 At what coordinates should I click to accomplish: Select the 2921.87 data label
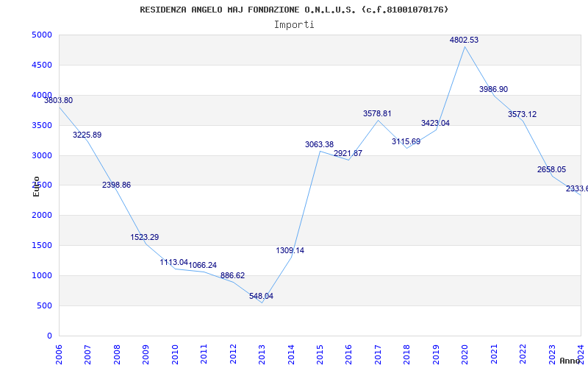[348, 153]
